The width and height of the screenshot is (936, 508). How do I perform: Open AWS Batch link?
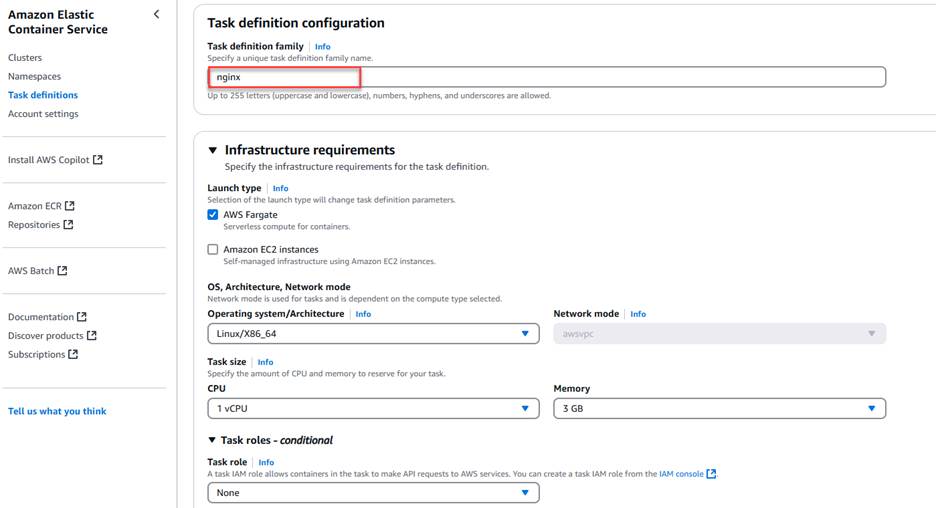coord(31,270)
